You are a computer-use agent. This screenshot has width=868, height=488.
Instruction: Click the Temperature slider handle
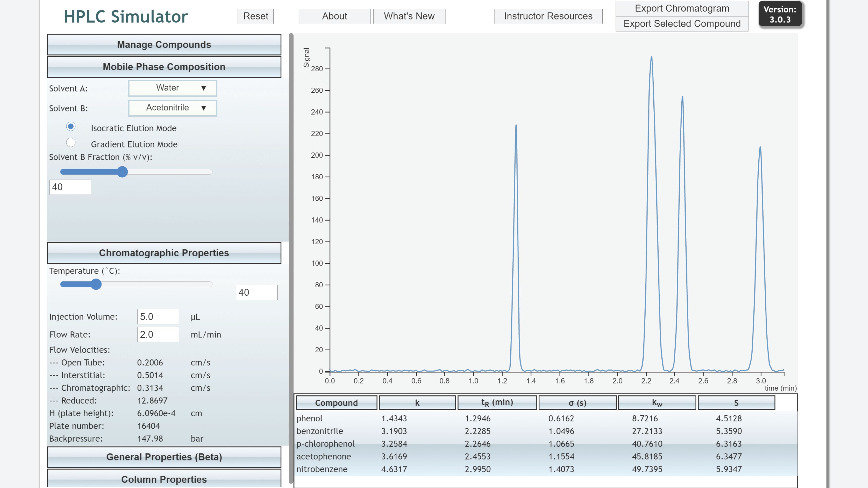(x=96, y=284)
